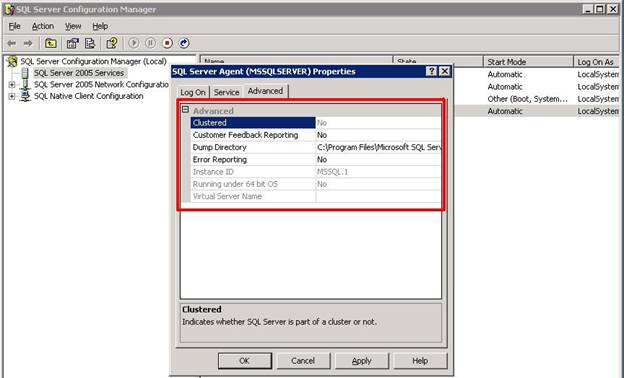This screenshot has width=624, height=378.
Task: Select SQL Server 2005 Network Configuration item
Action: pos(101,85)
